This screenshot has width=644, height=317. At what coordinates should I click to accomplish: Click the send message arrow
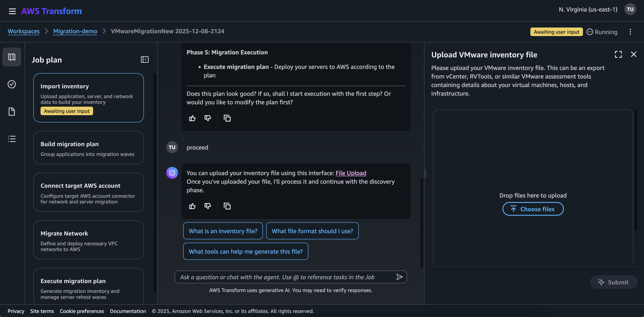point(400,277)
